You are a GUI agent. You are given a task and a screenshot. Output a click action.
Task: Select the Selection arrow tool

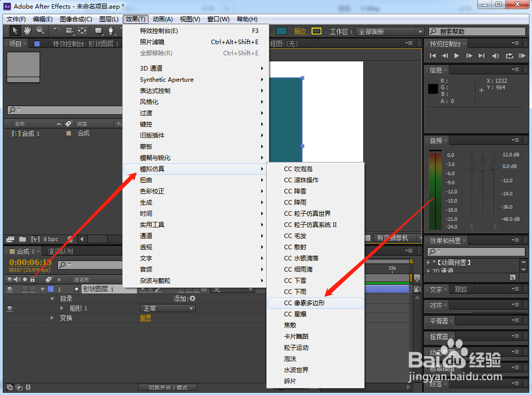(x=15, y=31)
